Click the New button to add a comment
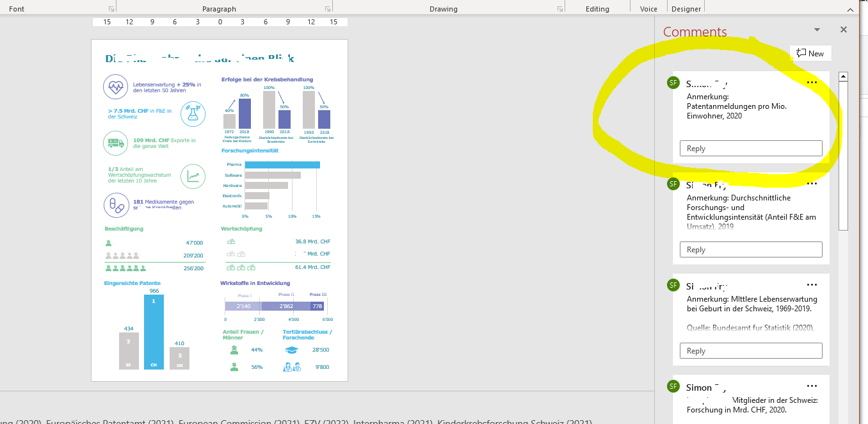The width and height of the screenshot is (868, 424). tap(810, 53)
